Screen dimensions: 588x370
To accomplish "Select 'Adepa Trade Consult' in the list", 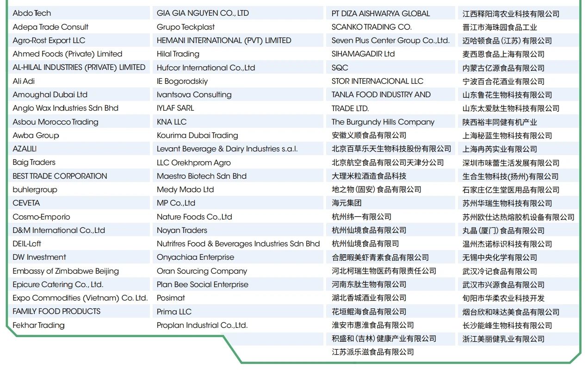I will (50, 27).
